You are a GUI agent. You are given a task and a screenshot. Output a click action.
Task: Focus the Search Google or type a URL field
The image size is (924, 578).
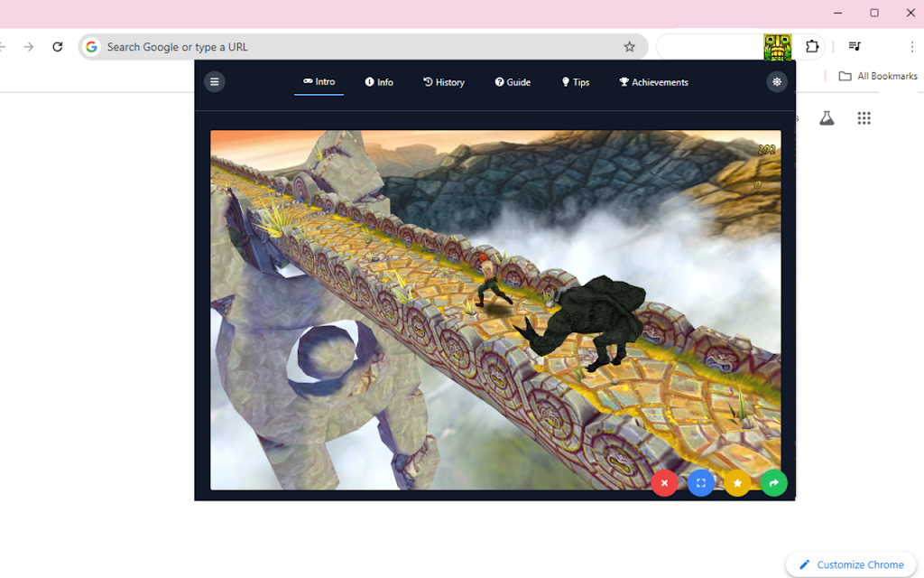coord(363,47)
